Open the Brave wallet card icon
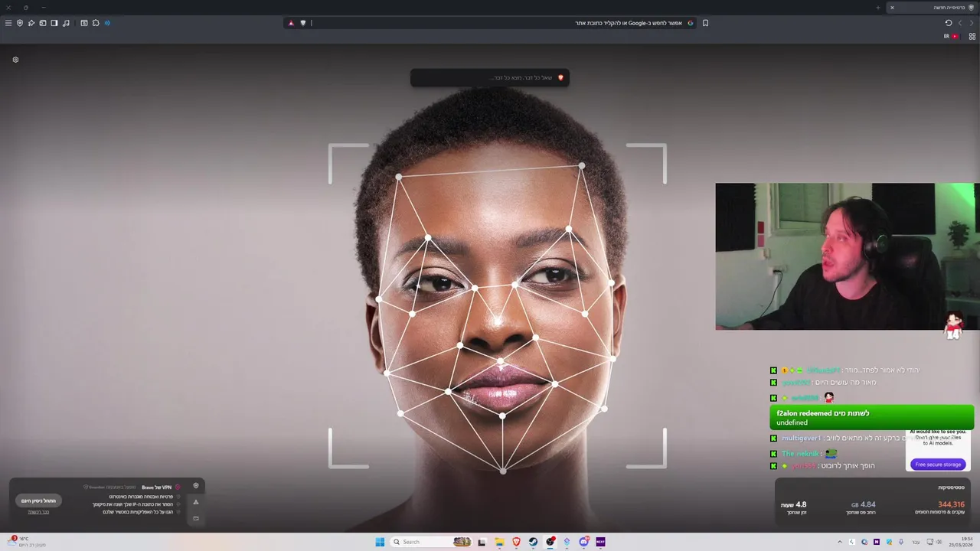980x551 pixels. pos(43,23)
